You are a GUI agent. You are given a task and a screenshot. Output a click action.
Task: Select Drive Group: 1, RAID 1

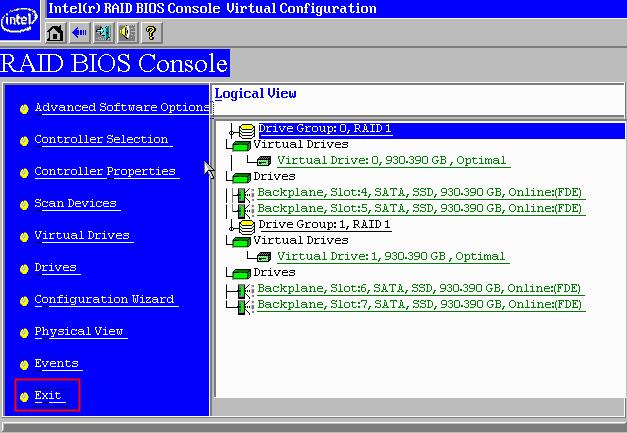[x=324, y=225]
